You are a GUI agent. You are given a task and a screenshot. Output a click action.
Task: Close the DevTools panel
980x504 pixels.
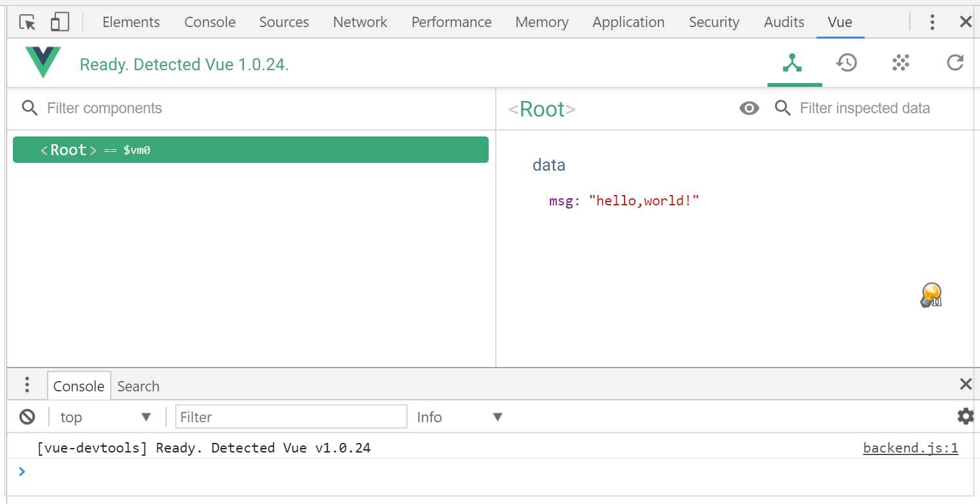[x=965, y=22]
